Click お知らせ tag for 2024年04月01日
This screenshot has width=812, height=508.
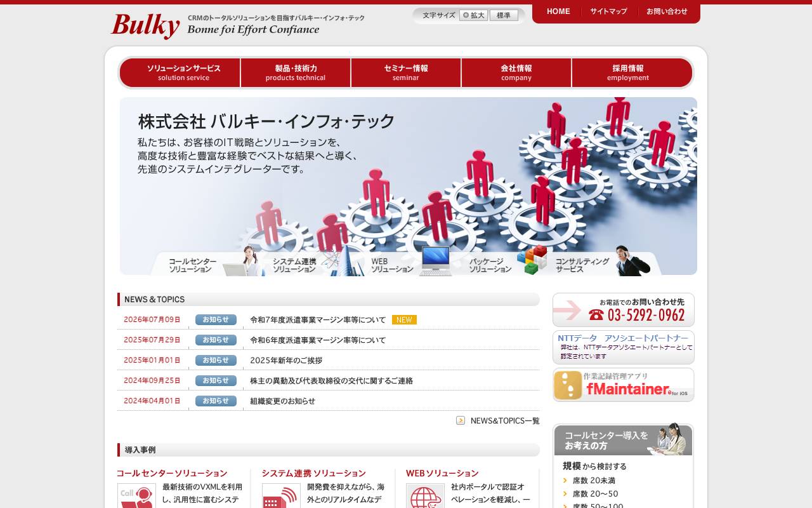tap(216, 401)
